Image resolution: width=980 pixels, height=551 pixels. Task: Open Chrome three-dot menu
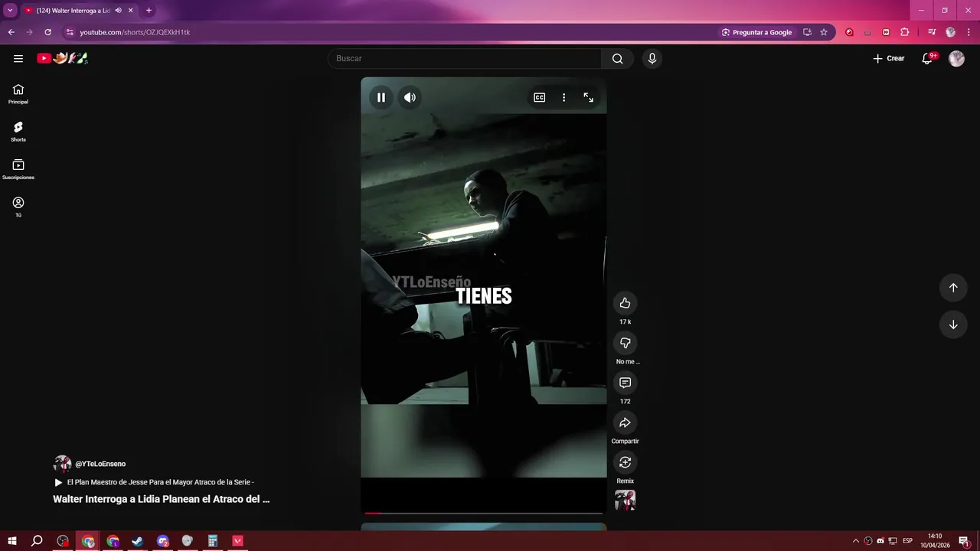tap(969, 32)
